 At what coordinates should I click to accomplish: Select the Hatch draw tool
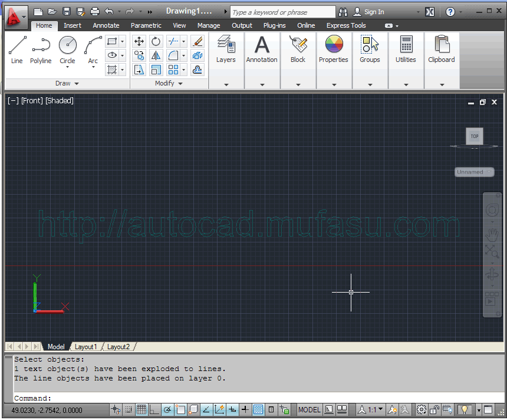112,70
